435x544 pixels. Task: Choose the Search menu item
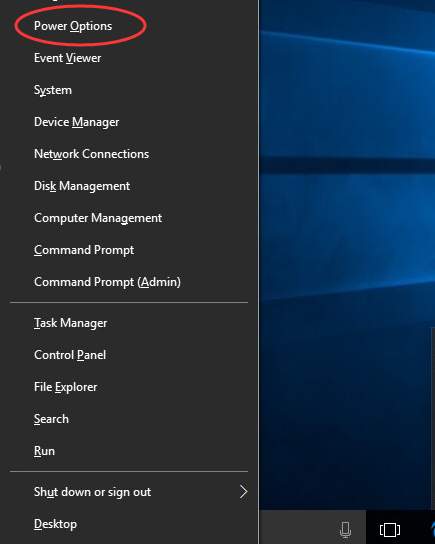129,419
